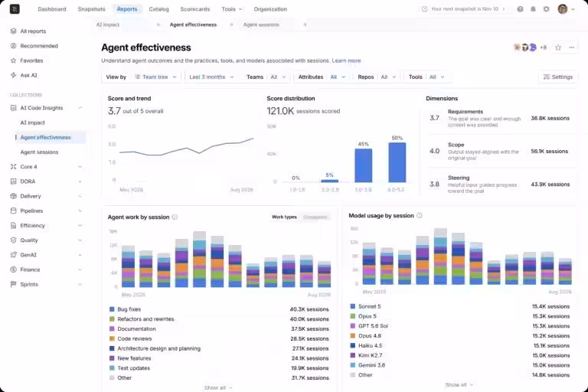Screen dimensions: 588x392
Task: Open the Last 3 months date dropdown
Action: (211, 77)
